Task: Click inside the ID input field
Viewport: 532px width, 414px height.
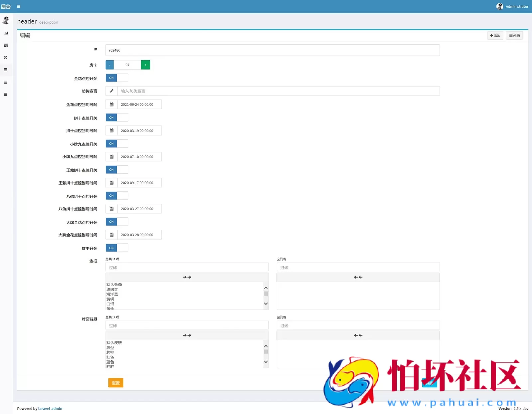Action: pyautogui.click(x=272, y=50)
